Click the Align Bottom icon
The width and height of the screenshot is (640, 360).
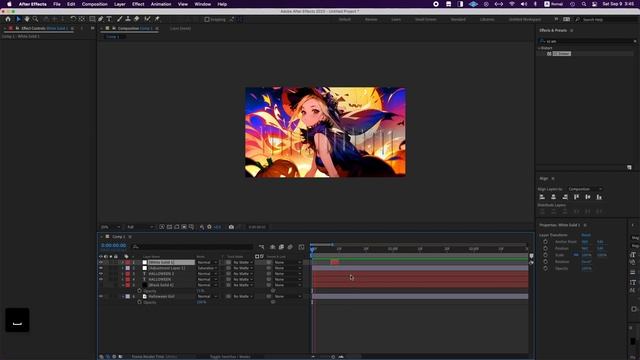click(x=599, y=197)
